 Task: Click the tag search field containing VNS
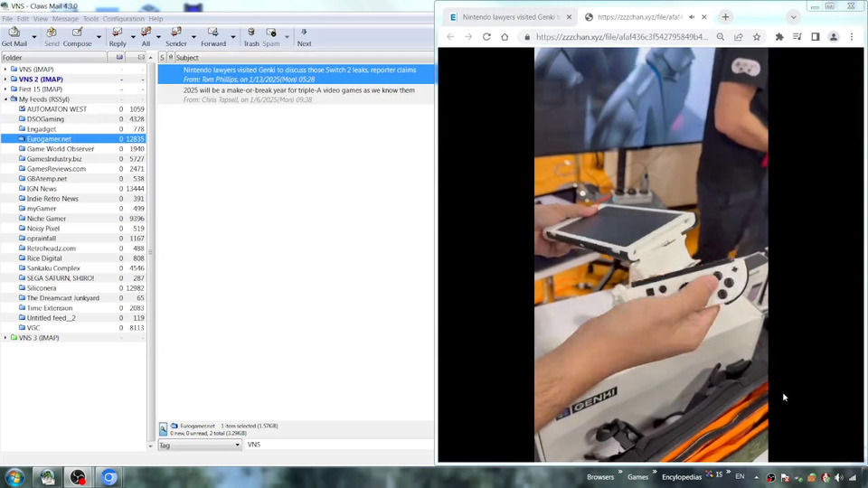pyautogui.click(x=339, y=445)
